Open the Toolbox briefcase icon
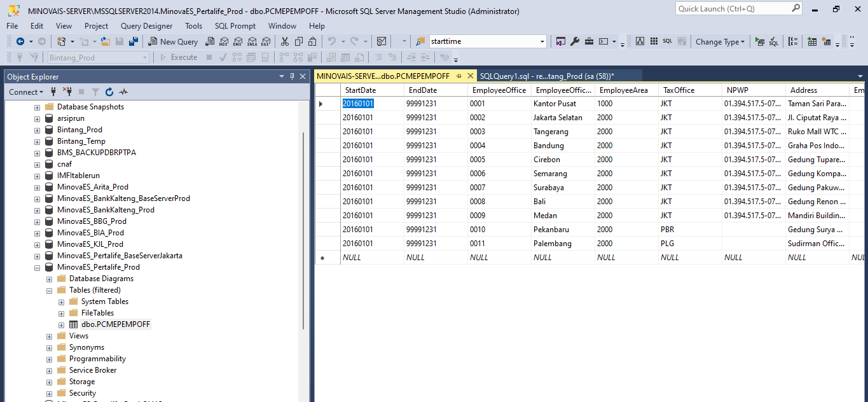The image size is (868, 402). (589, 41)
